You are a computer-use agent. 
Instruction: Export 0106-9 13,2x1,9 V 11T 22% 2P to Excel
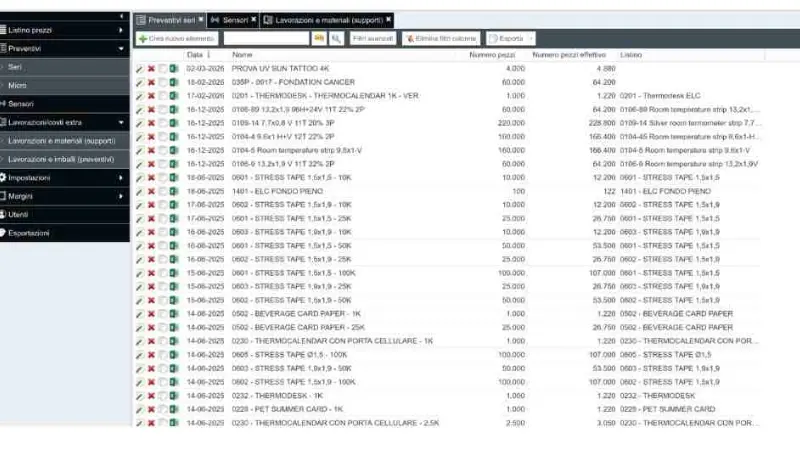coord(174,164)
